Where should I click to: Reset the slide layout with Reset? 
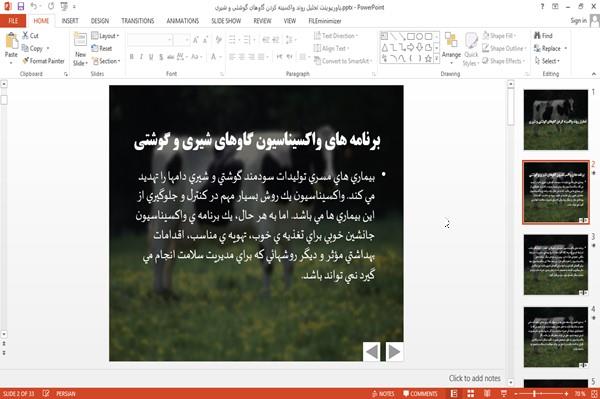(102, 48)
